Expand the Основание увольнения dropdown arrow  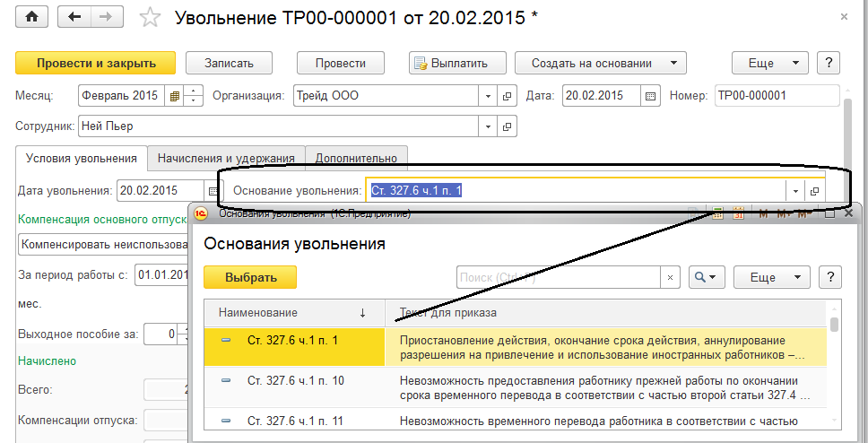pos(795,191)
